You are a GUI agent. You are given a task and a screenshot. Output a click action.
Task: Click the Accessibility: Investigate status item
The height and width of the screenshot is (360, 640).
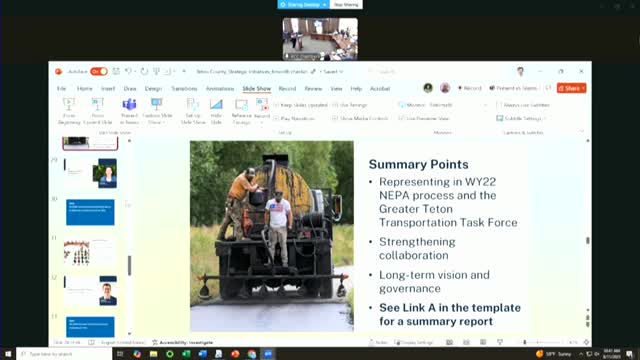tap(182, 342)
